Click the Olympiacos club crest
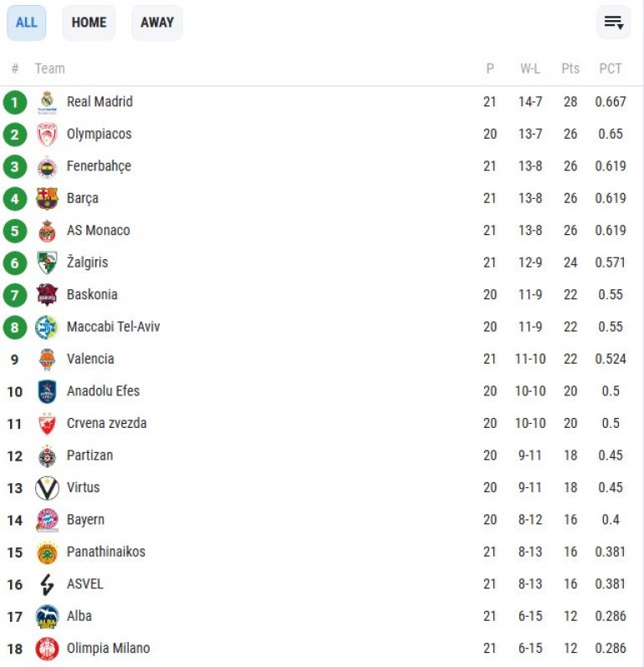The height and width of the screenshot is (667, 644). 47,135
